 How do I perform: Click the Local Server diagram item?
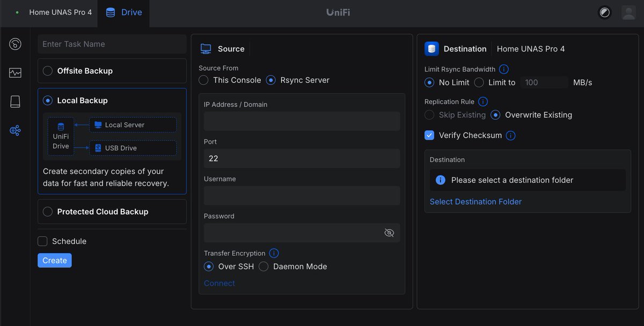[133, 125]
